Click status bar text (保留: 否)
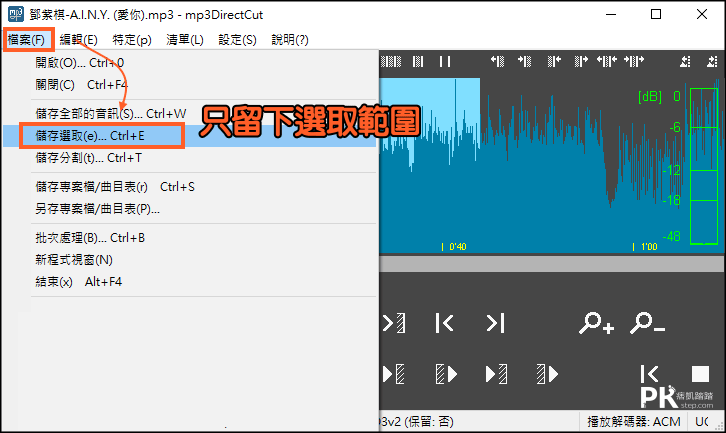 pos(429,421)
